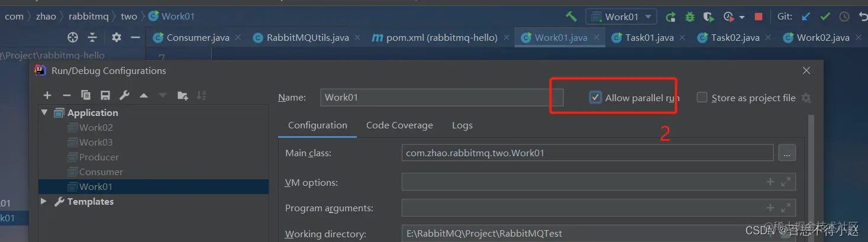Click the locate file crosshair icon
This screenshot has width=868, height=242.
pos(73,37)
